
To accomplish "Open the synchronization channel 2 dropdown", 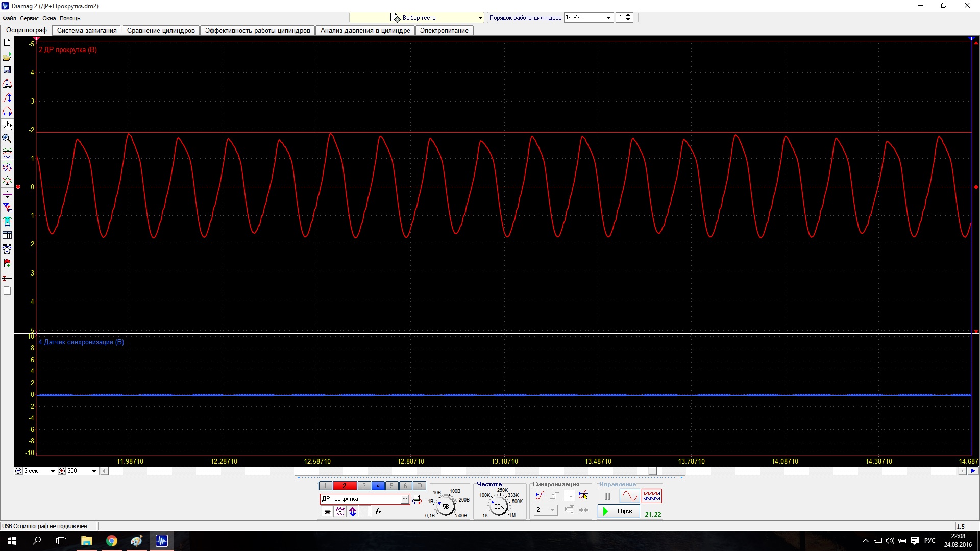I will pyautogui.click(x=546, y=510).
